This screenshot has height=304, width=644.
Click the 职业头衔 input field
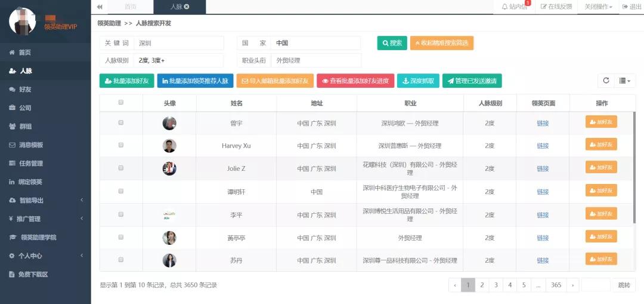coord(316,60)
